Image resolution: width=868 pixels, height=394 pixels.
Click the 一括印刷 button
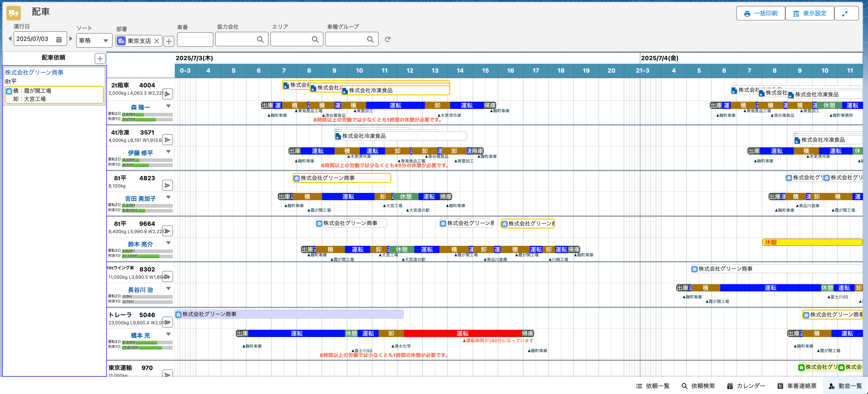[x=760, y=13]
